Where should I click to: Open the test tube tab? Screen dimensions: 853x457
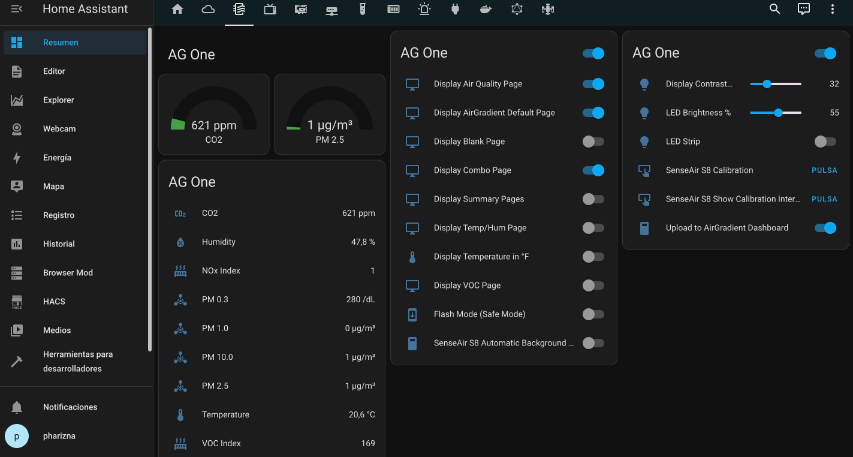[x=362, y=9]
